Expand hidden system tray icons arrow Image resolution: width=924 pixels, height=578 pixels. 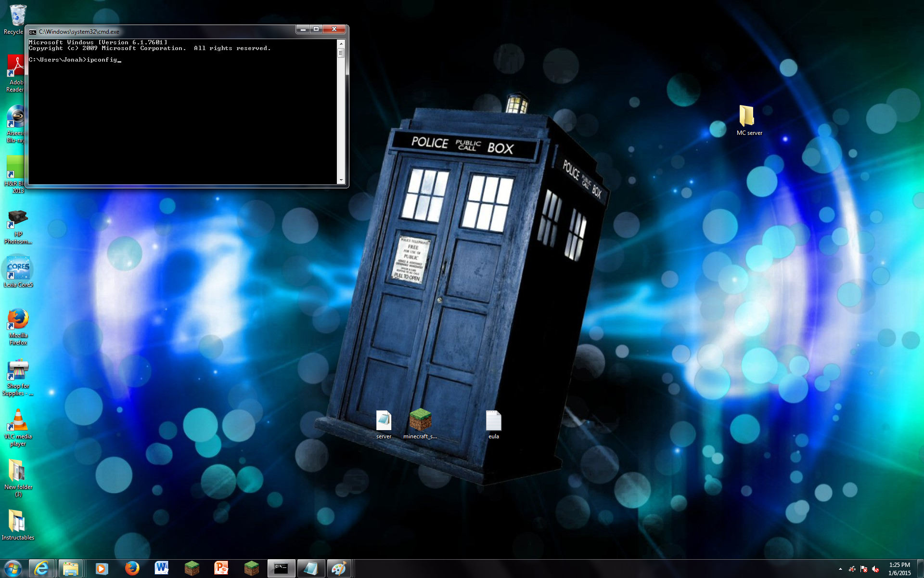pos(840,569)
